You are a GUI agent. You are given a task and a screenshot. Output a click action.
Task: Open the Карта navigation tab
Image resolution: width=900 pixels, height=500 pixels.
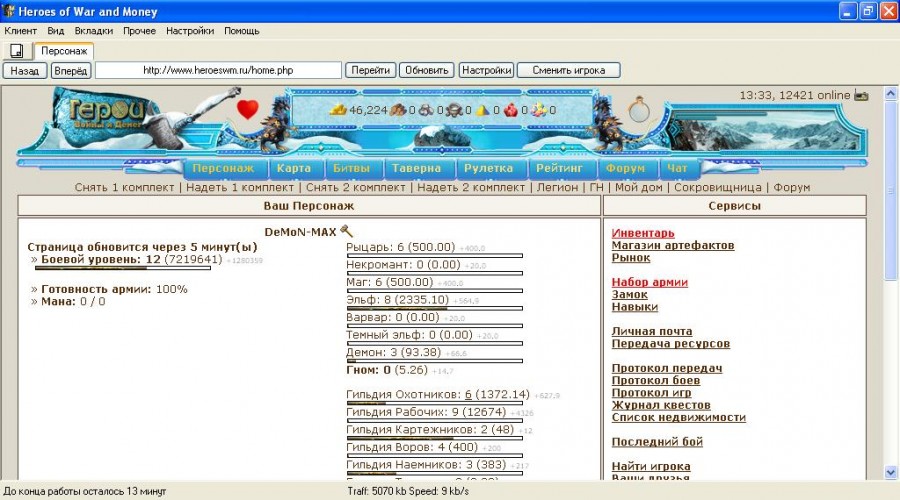(x=293, y=168)
